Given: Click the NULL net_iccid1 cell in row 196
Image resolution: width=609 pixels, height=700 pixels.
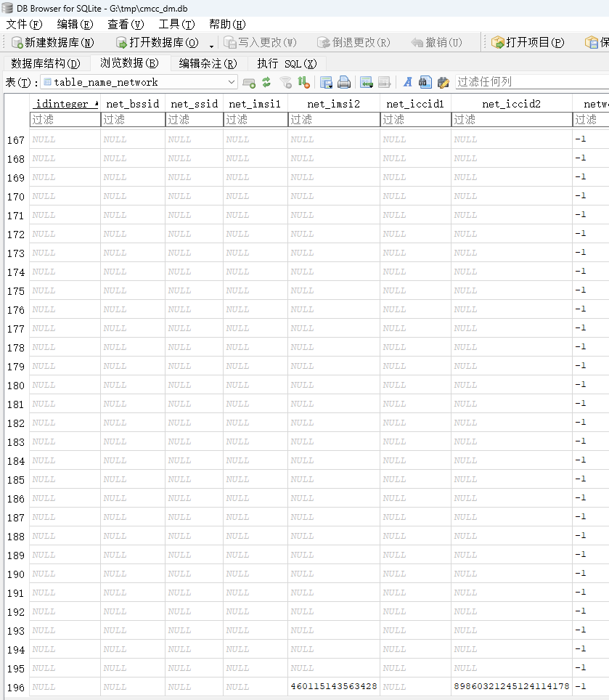Looking at the screenshot, I should point(415,687).
